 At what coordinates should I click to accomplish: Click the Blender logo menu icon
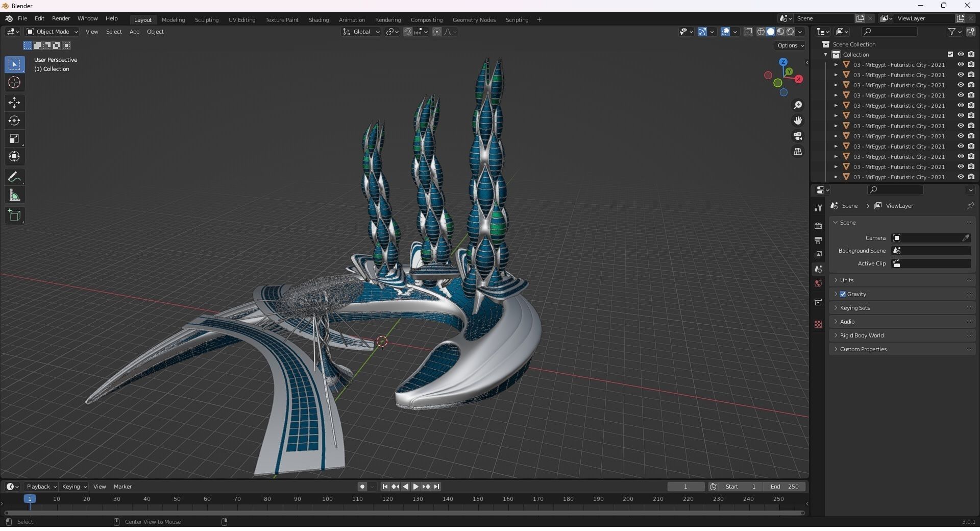tap(9, 18)
